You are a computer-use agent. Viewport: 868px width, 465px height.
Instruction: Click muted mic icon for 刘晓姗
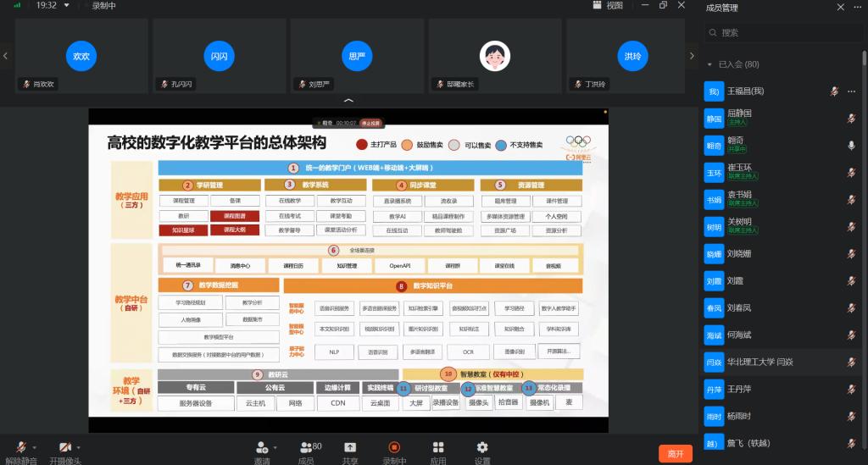(x=851, y=254)
